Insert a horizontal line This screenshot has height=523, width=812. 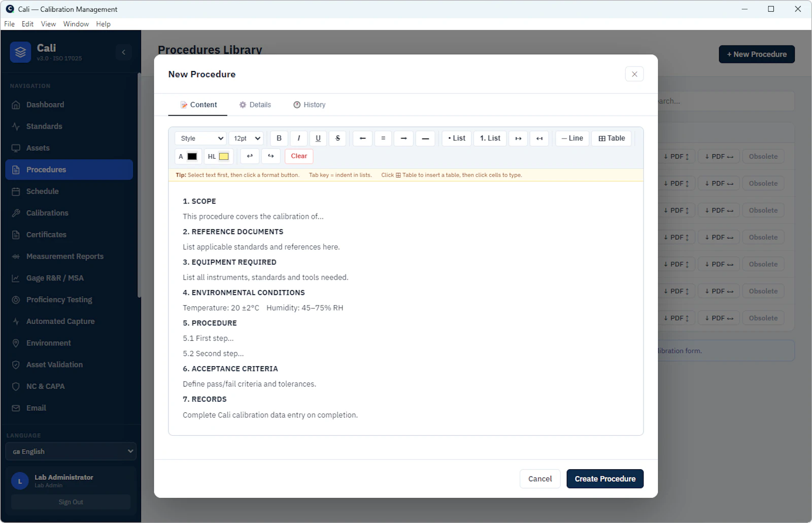tap(572, 138)
